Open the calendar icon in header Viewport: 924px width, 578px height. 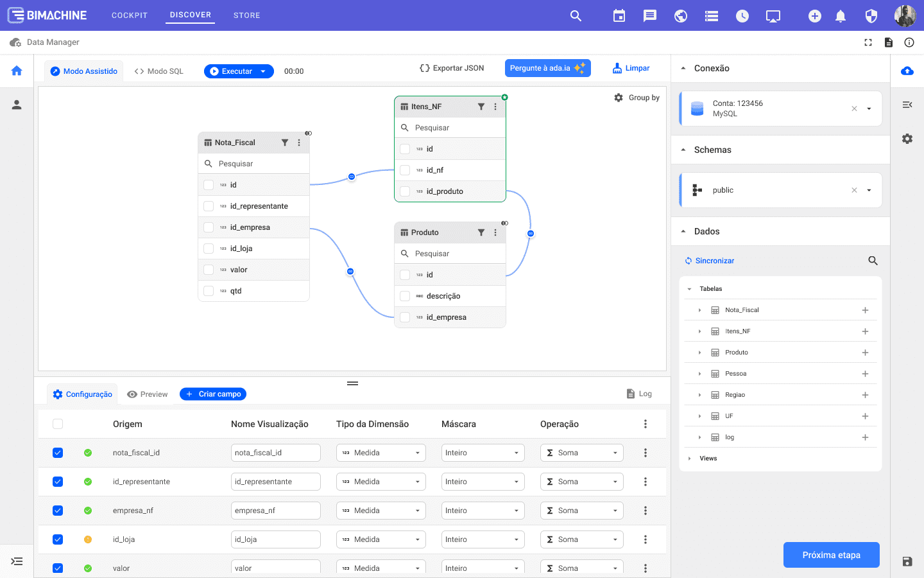(x=619, y=16)
